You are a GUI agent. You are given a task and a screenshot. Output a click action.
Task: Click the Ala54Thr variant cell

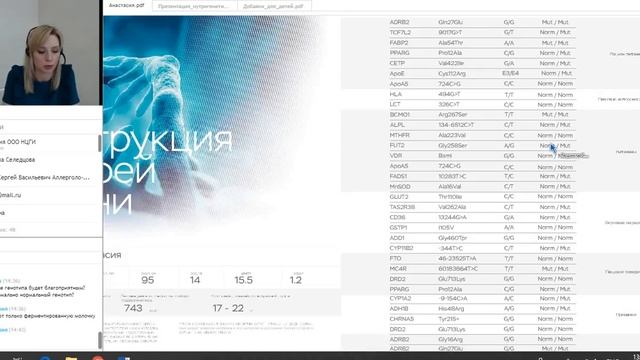point(451,43)
